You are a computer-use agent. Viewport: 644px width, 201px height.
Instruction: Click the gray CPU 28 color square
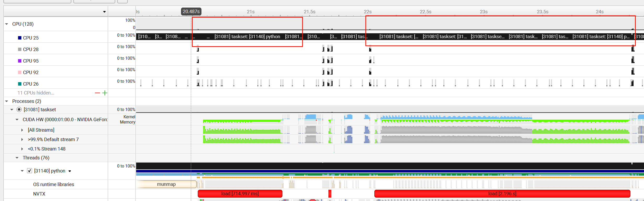click(x=20, y=49)
